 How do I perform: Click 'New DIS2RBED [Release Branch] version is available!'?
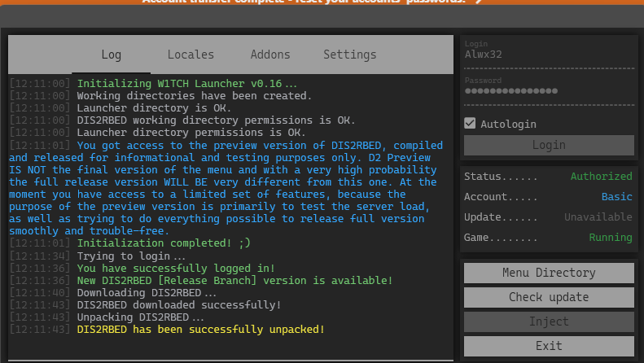click(x=234, y=281)
